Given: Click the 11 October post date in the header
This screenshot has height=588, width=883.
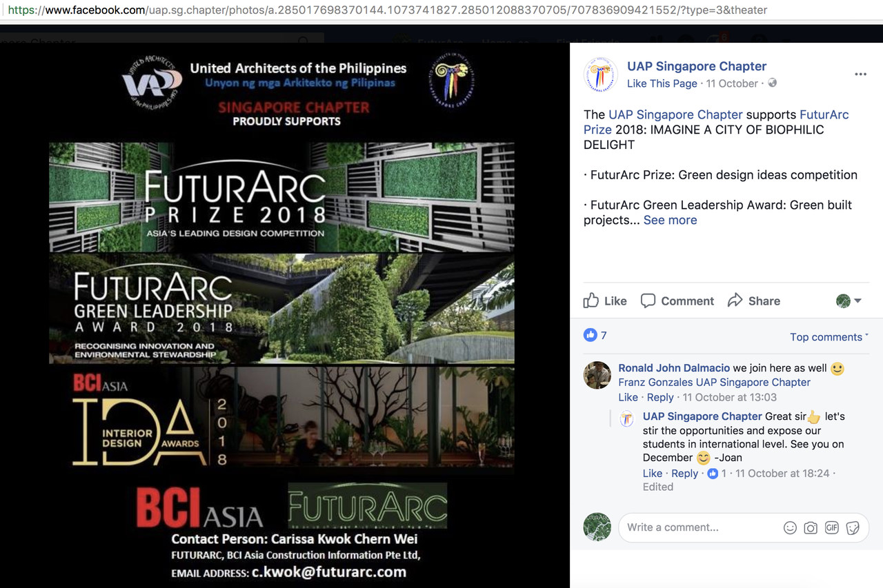Looking at the screenshot, I should tap(732, 83).
